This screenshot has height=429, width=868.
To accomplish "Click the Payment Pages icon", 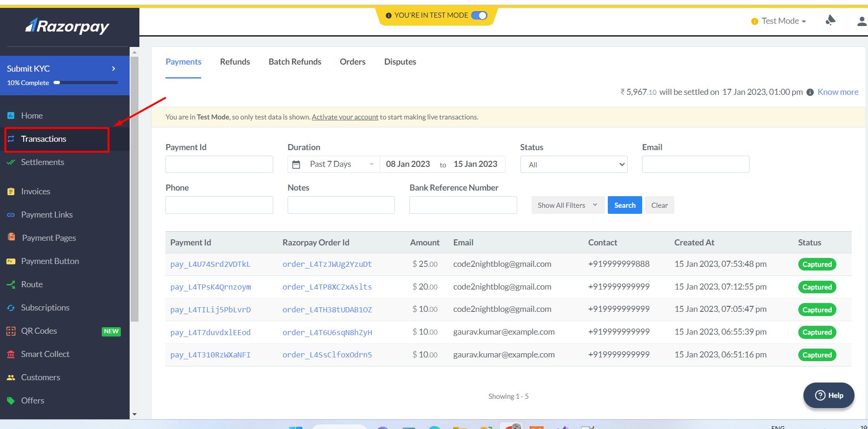I will (x=11, y=237).
